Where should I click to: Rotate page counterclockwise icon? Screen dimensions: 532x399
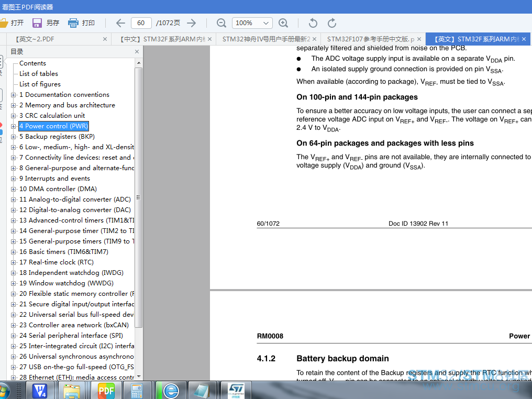313,23
